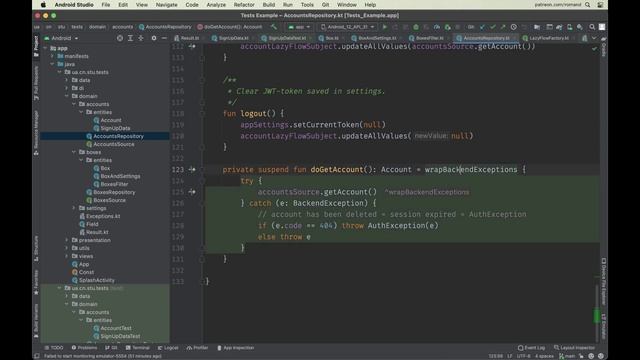The image size is (640, 360).
Task: Click Expand All in Project panel header
Action: (130, 38)
